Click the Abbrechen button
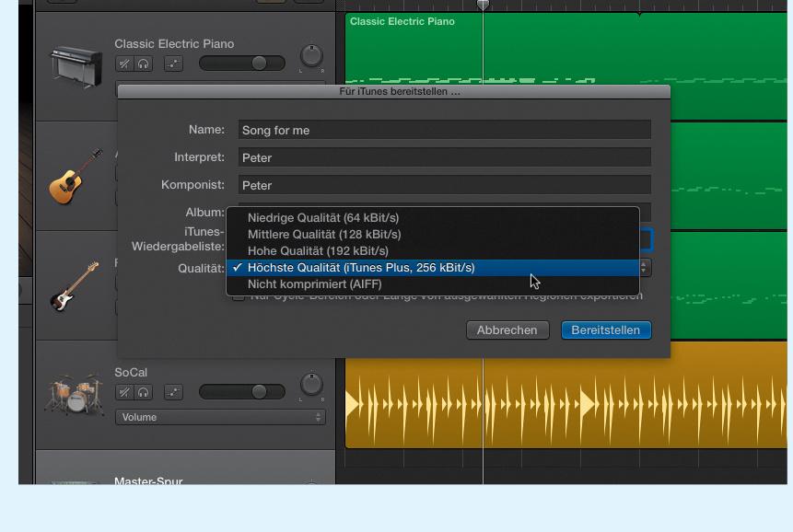The height and width of the screenshot is (532, 793). pyautogui.click(x=507, y=330)
